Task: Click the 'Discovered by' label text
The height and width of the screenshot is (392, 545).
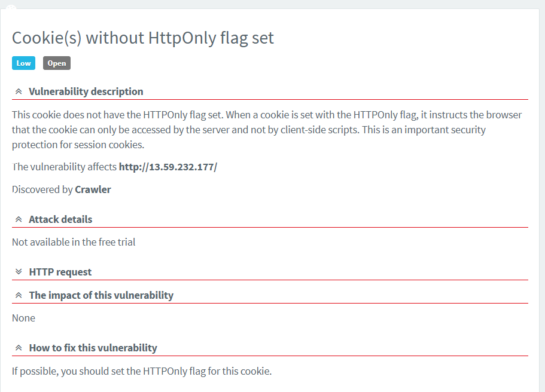Action: pyautogui.click(x=42, y=189)
